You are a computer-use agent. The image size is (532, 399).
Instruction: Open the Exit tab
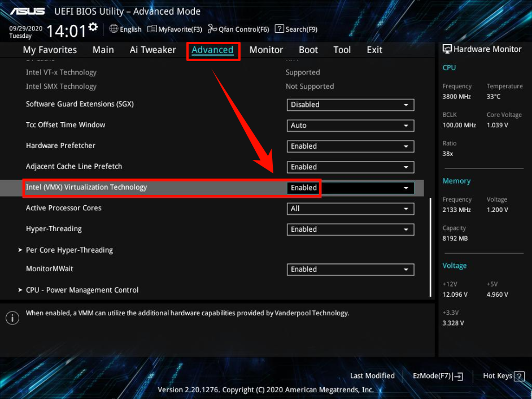coord(374,50)
